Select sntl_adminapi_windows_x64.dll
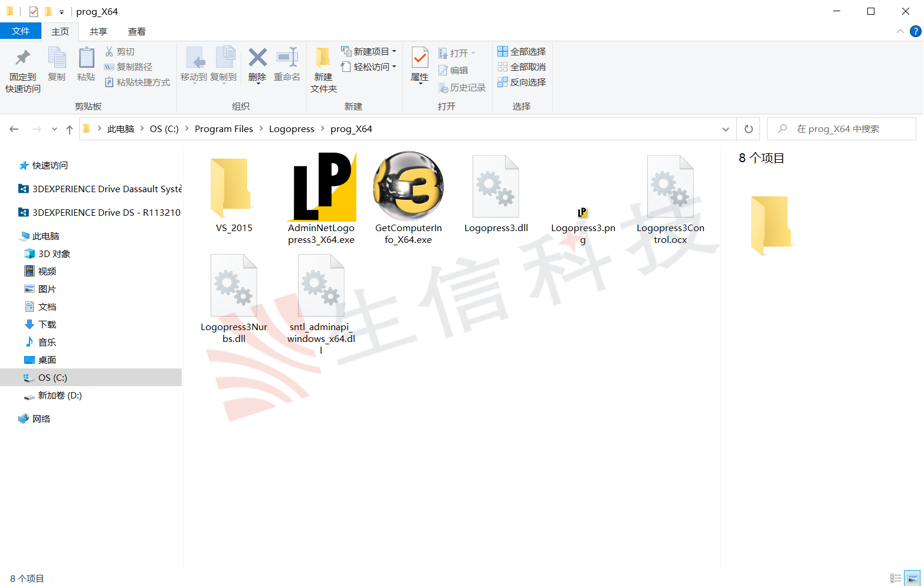 coord(322,304)
